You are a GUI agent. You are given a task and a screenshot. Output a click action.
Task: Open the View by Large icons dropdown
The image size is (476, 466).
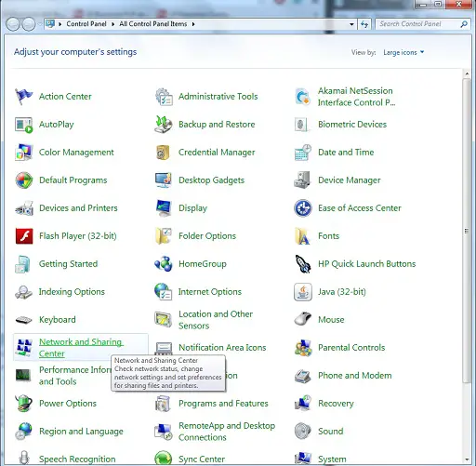(x=403, y=52)
